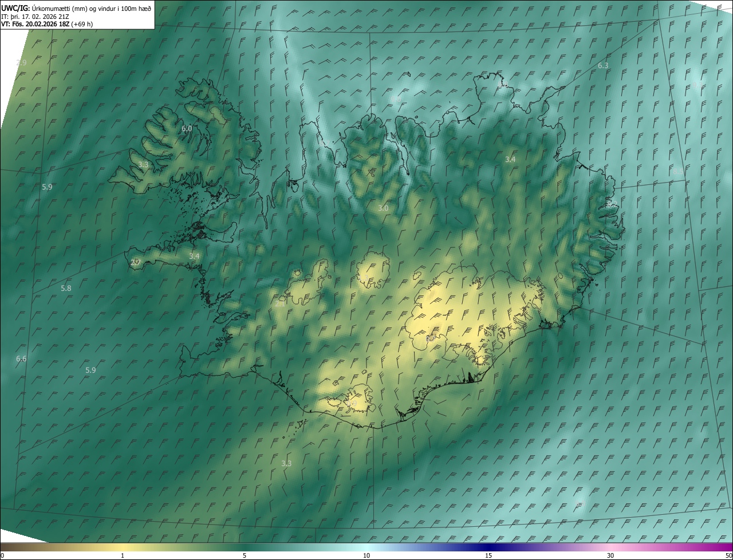Click the 1 tick on the color scale
The height and width of the screenshot is (560, 733).
pos(123,555)
